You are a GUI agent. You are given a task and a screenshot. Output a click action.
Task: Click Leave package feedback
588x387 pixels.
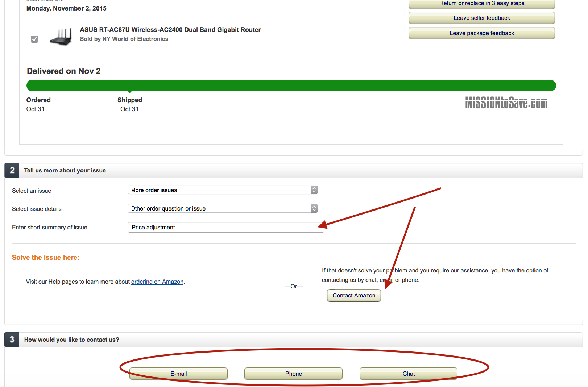481,33
